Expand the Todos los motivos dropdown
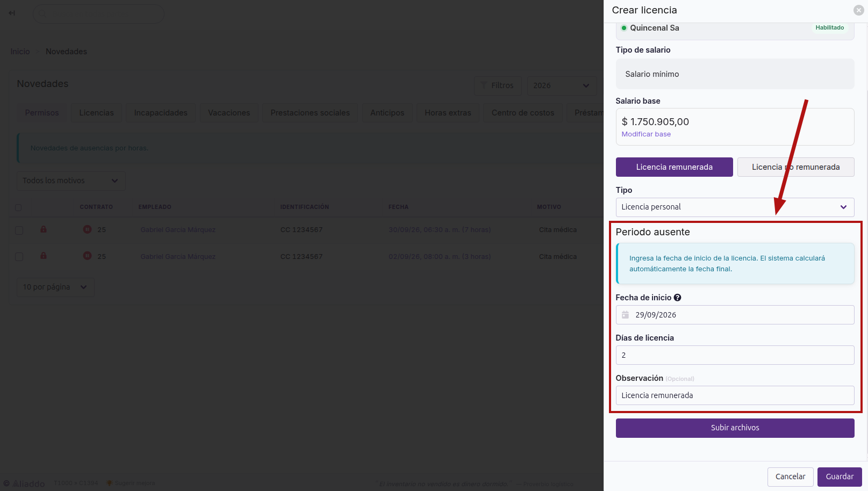The width and height of the screenshot is (868, 491). 71,180
